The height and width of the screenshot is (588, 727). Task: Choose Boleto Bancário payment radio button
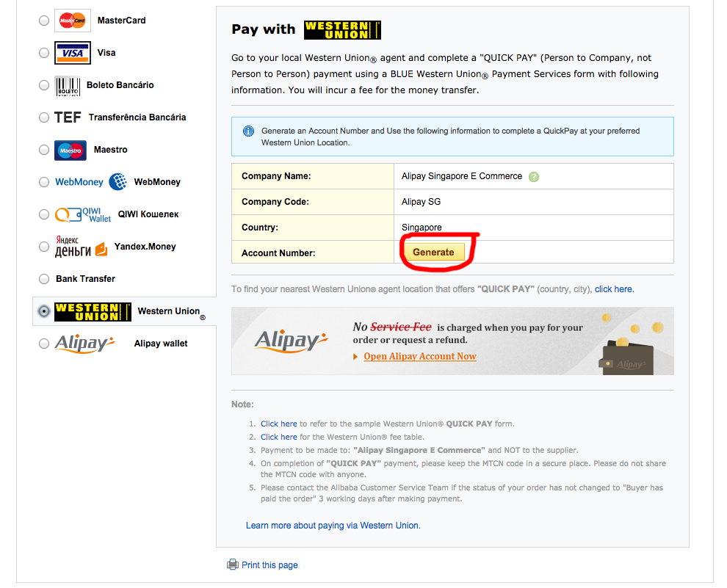(44, 85)
